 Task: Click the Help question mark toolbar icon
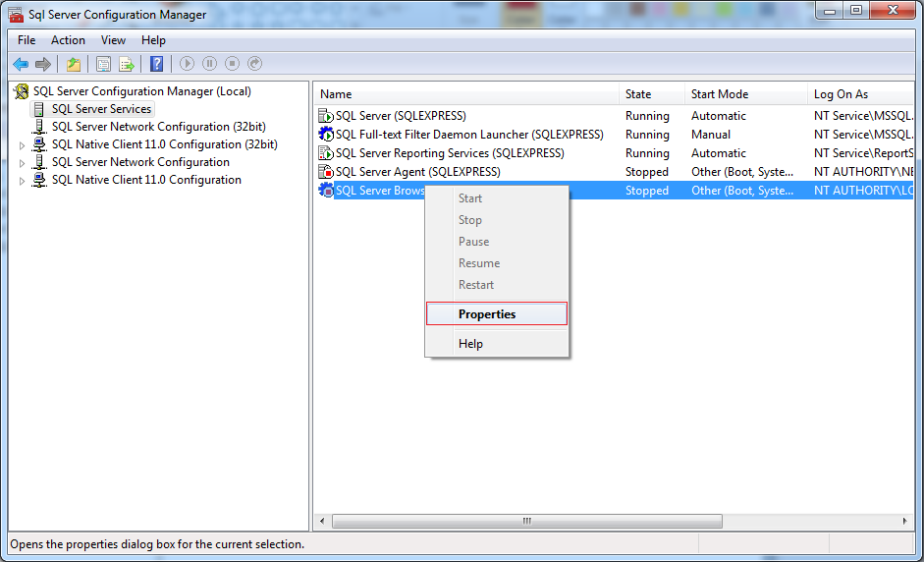156,64
